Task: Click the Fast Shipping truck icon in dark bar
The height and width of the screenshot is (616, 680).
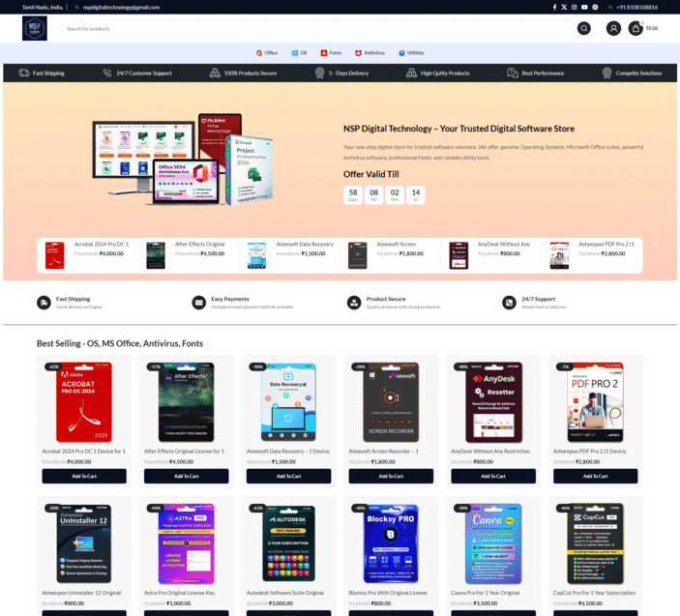Action: 24,73
